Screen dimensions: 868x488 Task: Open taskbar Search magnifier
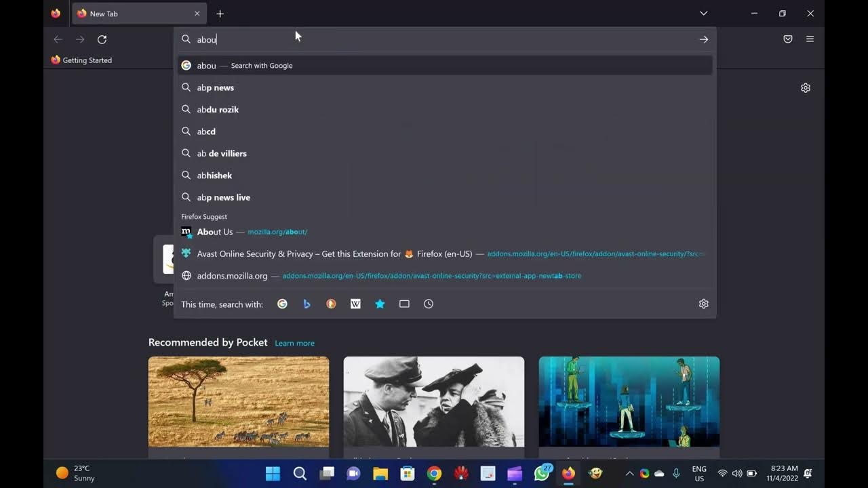(300, 474)
